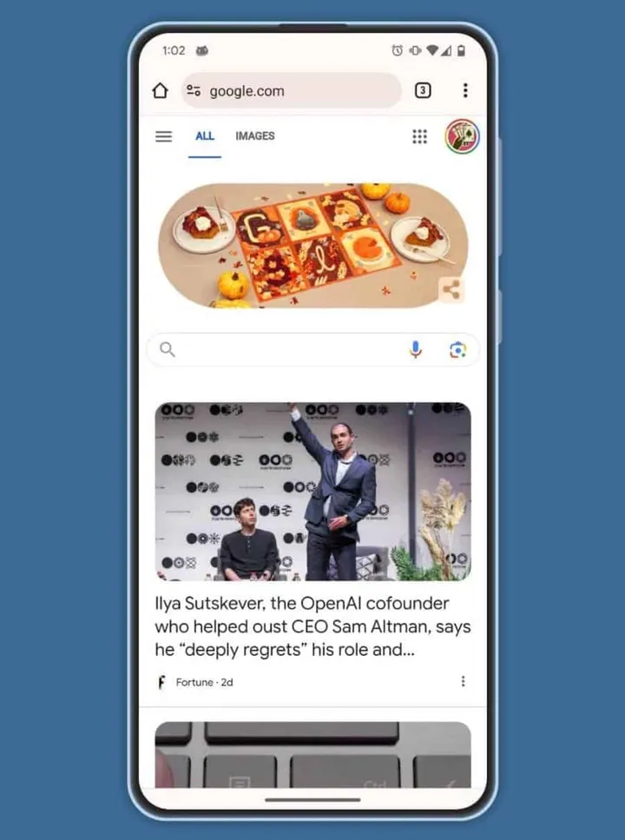
Task: Open the Google account profile avatar
Action: pyautogui.click(x=462, y=136)
